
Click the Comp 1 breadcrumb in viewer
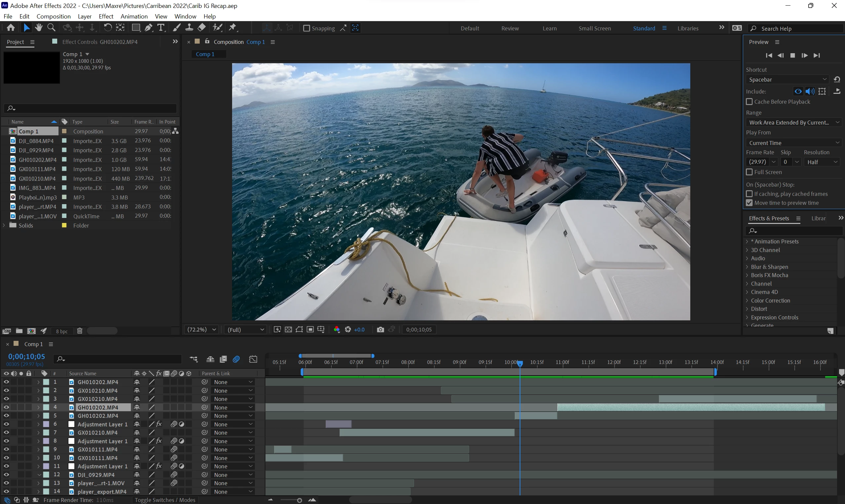point(205,54)
